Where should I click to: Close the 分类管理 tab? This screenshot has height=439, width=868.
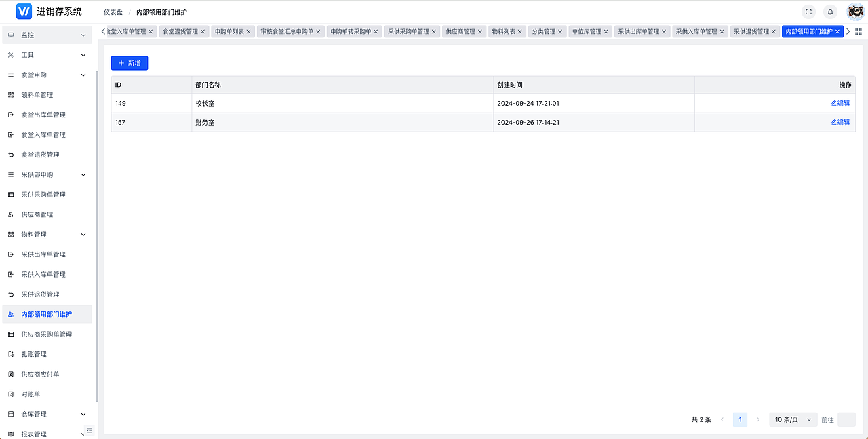pos(561,31)
